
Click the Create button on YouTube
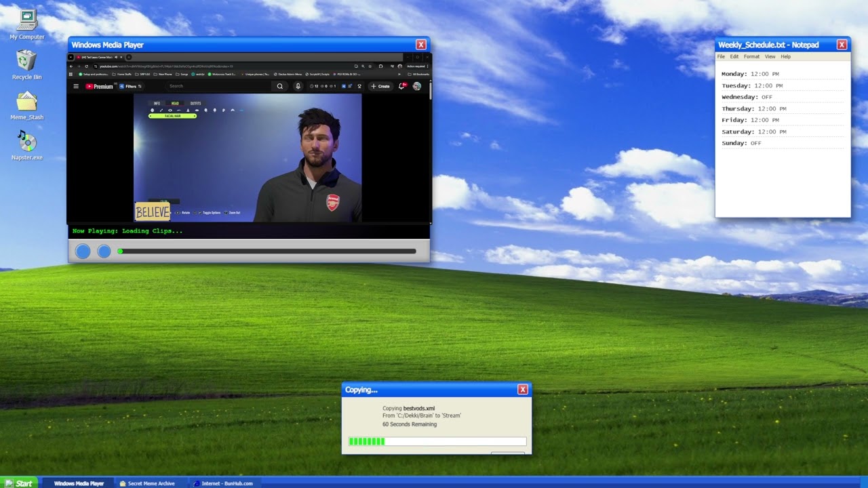(x=380, y=86)
